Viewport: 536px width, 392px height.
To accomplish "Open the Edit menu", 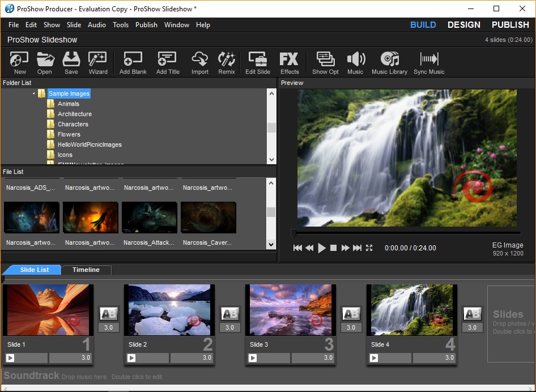I will pos(31,25).
